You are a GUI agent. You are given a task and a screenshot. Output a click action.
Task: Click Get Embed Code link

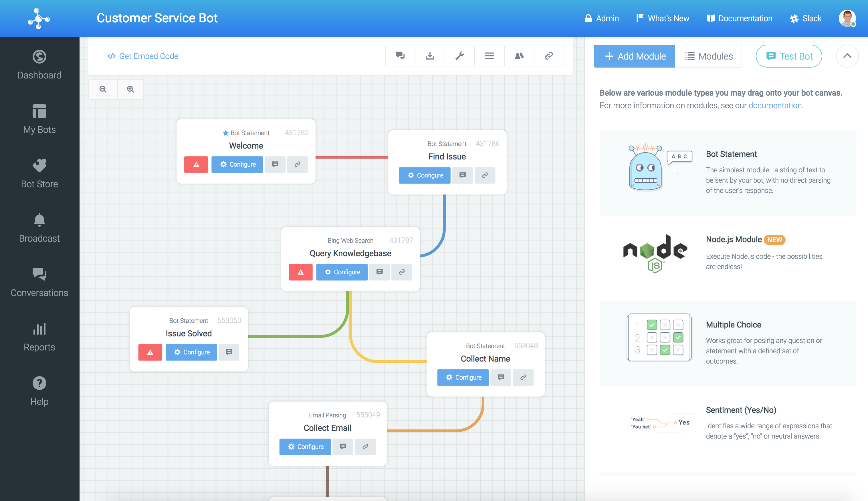[x=143, y=56]
